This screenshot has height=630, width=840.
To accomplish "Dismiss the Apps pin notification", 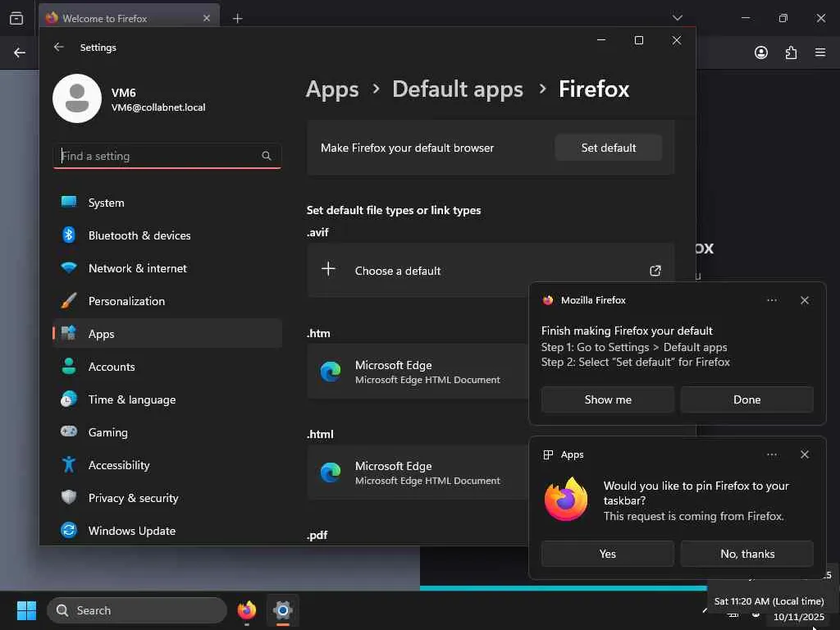I will tap(804, 454).
